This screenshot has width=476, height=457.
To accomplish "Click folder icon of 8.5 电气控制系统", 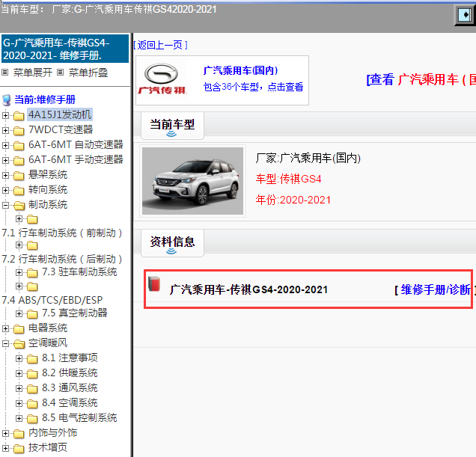I will click(x=32, y=418).
